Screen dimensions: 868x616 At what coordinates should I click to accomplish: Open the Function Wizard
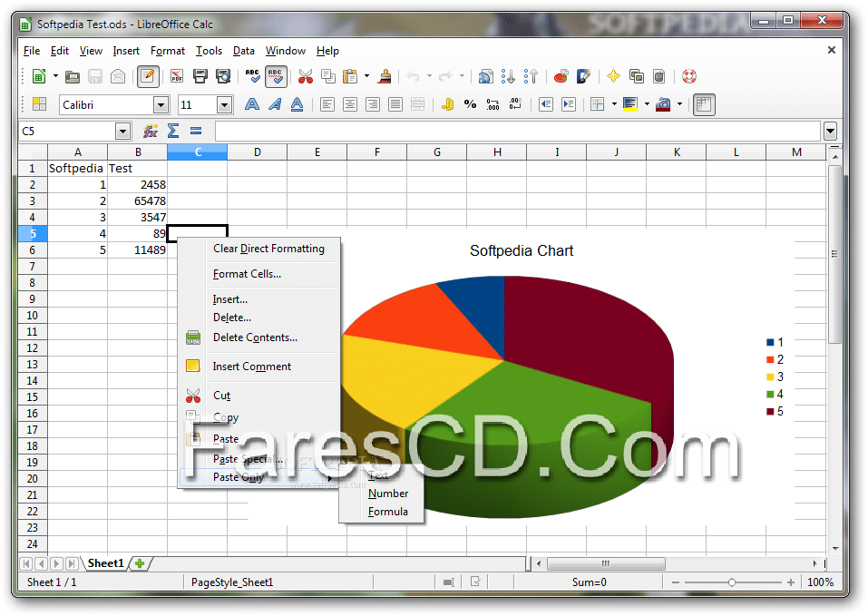click(150, 132)
